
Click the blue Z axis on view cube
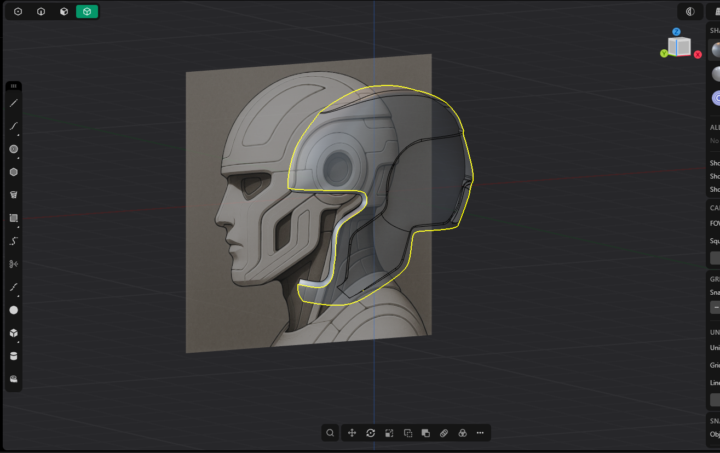(x=676, y=32)
